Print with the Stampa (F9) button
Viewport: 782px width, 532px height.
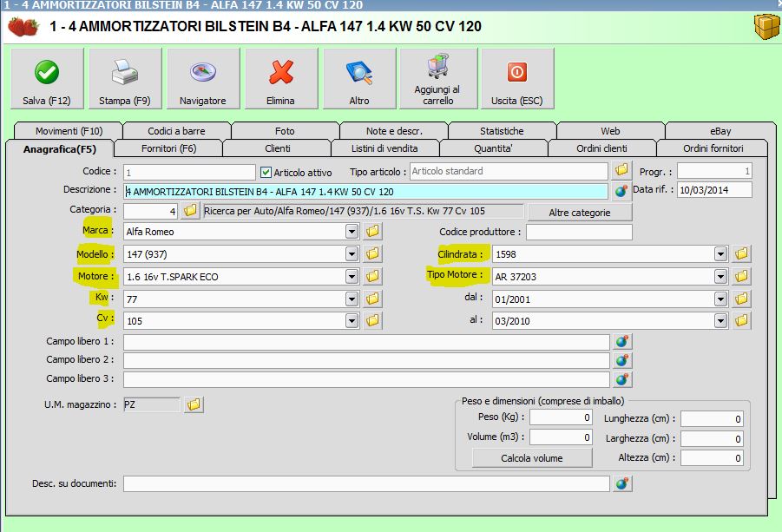125,78
